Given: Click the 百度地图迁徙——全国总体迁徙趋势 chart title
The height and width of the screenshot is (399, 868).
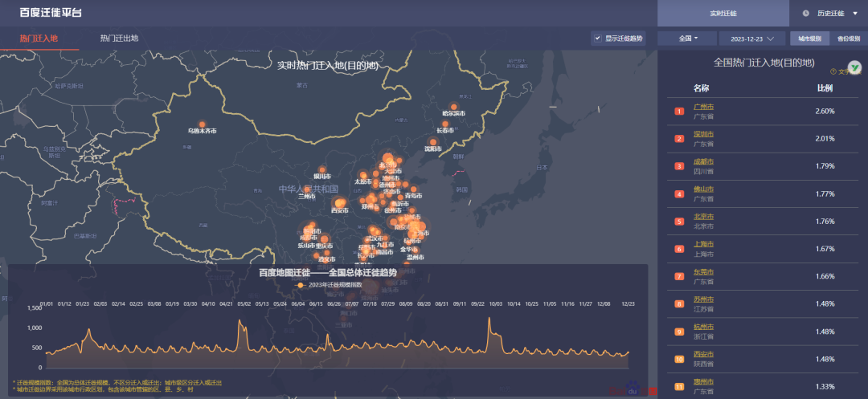Looking at the screenshot, I should pos(328,272).
